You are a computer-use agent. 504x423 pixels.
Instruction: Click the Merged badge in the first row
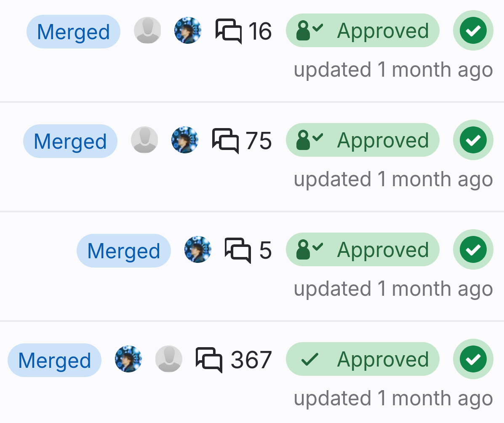point(73,32)
